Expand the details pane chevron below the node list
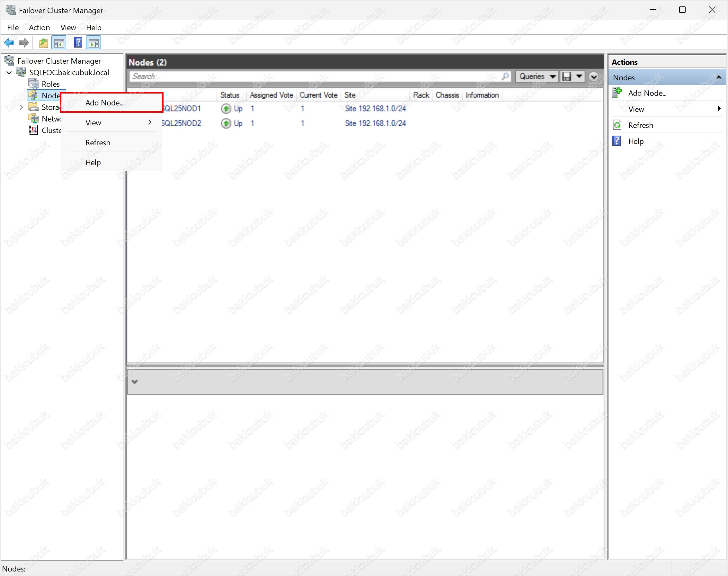 pos(135,382)
